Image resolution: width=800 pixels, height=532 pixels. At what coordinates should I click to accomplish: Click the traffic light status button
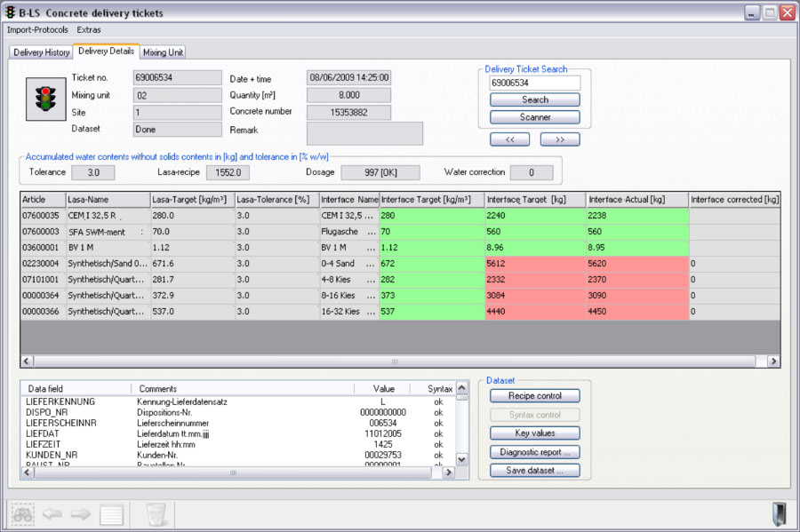[x=46, y=99]
